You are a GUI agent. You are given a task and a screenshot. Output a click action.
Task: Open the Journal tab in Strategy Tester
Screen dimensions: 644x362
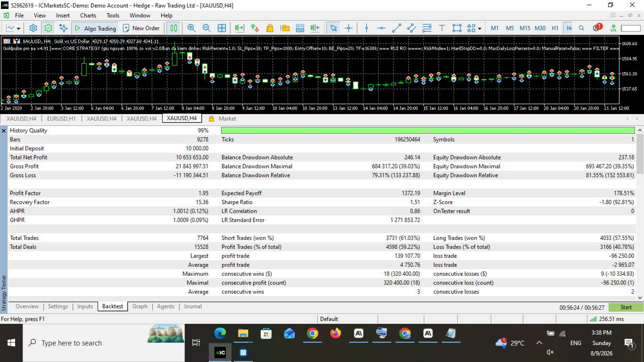pyautogui.click(x=193, y=306)
